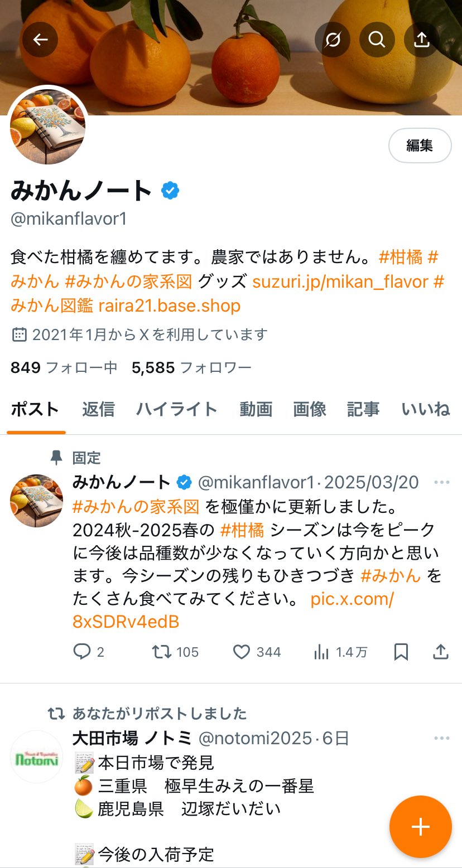Open the suzuri.jp/mikan_flavor link
This screenshot has height=868, width=462.
[x=341, y=282]
